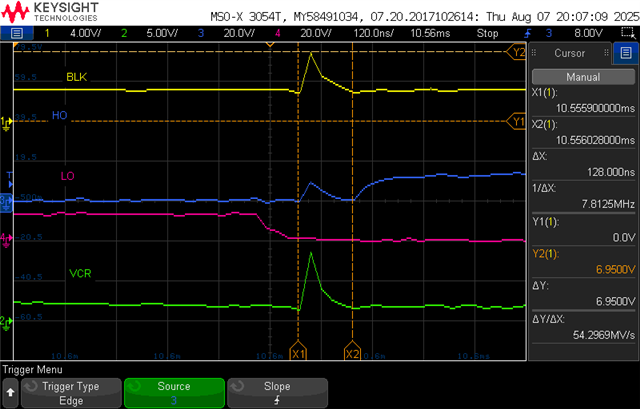Open the 8.00V trigger level setting
Image resolution: width=640 pixels, height=409 pixels.
pyautogui.click(x=589, y=33)
